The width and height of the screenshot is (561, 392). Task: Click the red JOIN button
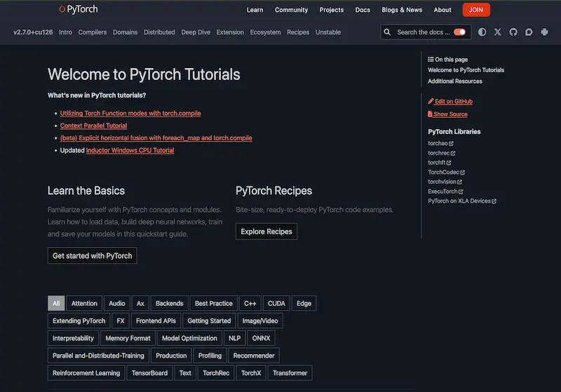pos(476,10)
